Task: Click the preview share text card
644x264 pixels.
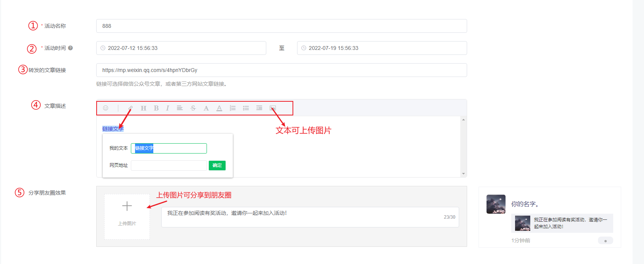Action: tap(562, 223)
